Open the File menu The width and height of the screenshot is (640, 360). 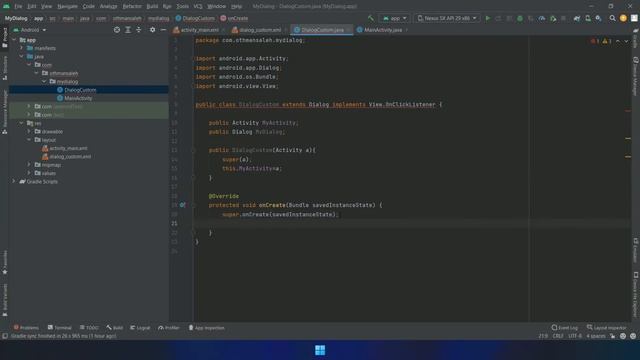point(18,7)
